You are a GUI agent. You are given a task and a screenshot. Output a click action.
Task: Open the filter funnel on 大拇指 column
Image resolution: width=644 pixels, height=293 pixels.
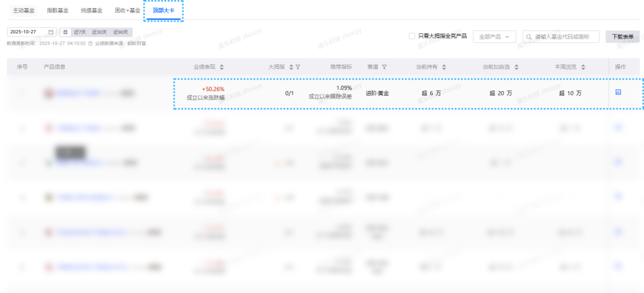coord(298,67)
